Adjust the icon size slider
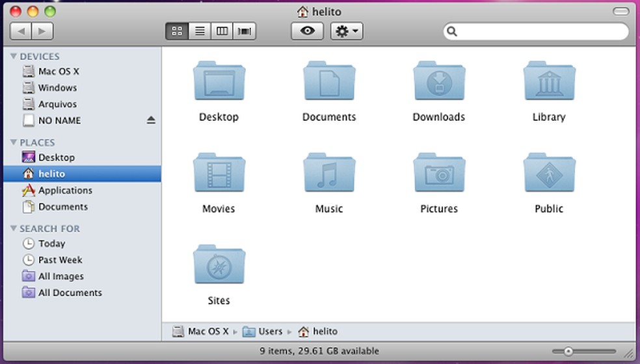The image size is (640, 364). 568,352
